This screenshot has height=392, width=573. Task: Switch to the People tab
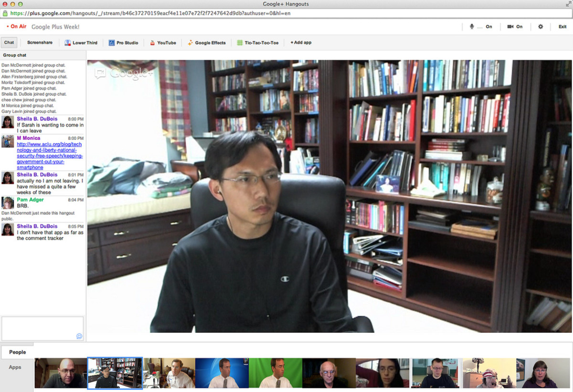(17, 352)
